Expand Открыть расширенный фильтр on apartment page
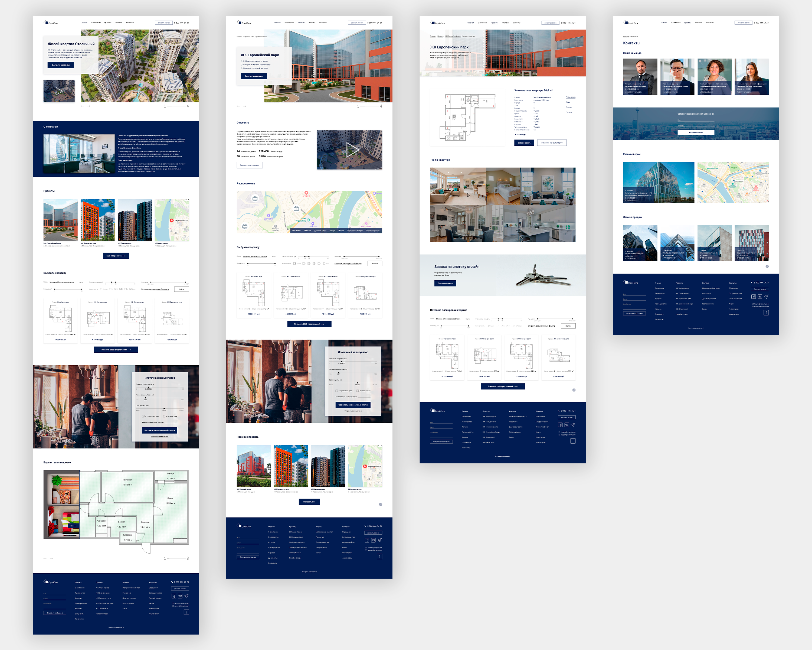 point(541,326)
